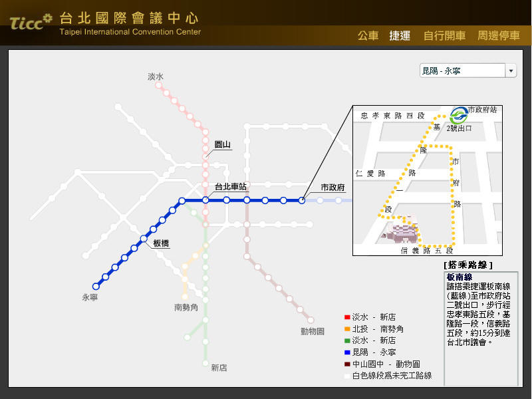Image resolution: width=532 pixels, height=399 pixels.
Task: Click the 新店 terminus label on the route map
Action: 219,368
